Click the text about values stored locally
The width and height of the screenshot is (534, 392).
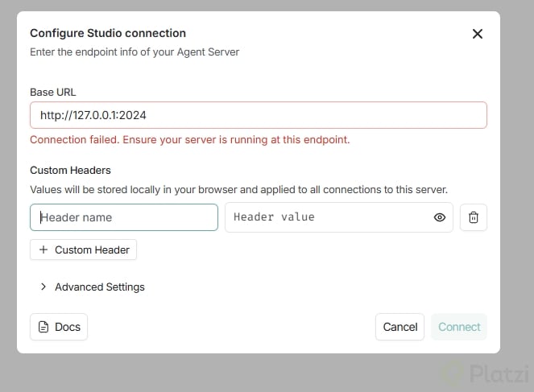click(x=238, y=189)
